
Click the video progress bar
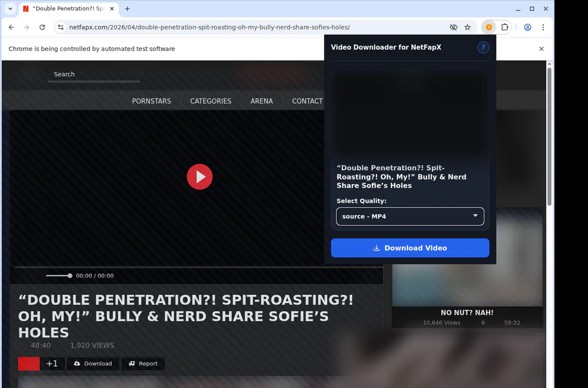(x=198, y=267)
